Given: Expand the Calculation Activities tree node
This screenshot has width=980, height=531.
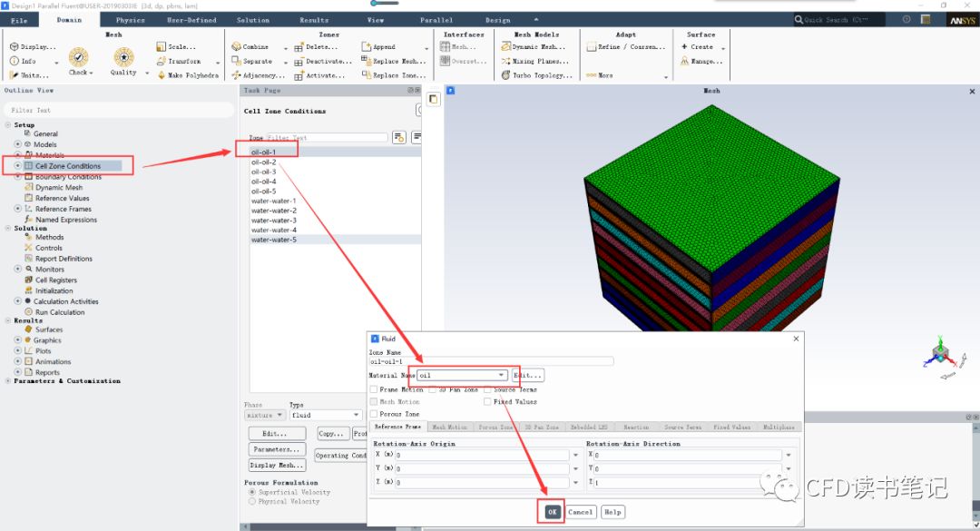Looking at the screenshot, I should coord(17,301).
